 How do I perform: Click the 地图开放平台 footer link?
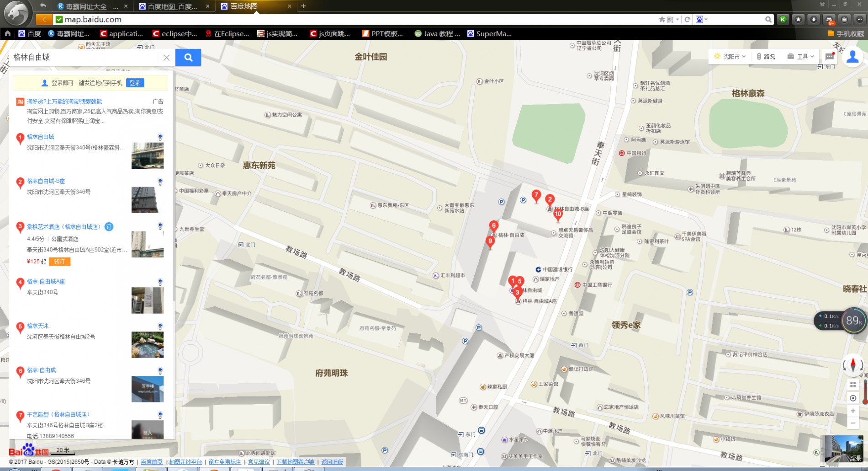coord(185,462)
